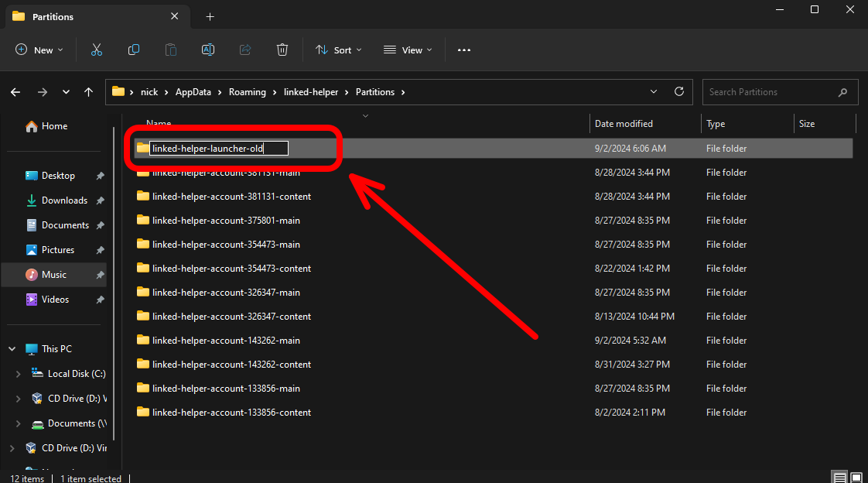
Task: Click the Delete trash can icon
Action: click(x=282, y=50)
